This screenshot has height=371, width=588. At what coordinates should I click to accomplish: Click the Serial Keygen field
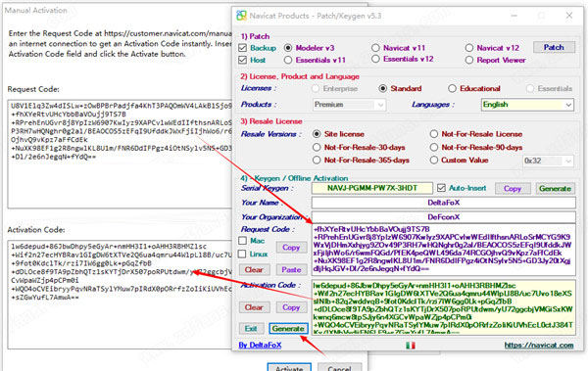tap(372, 188)
